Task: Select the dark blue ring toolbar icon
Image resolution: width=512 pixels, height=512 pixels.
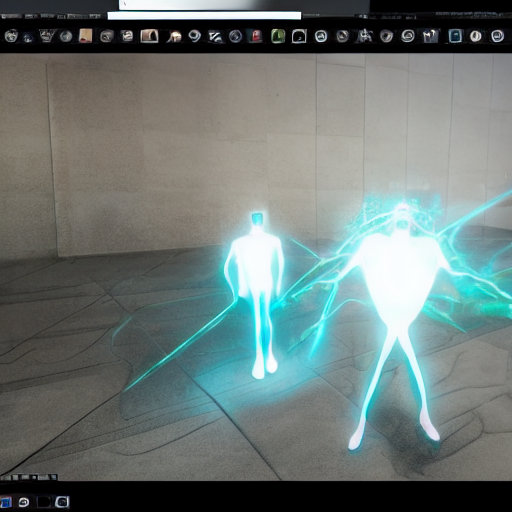Action: (x=235, y=36)
